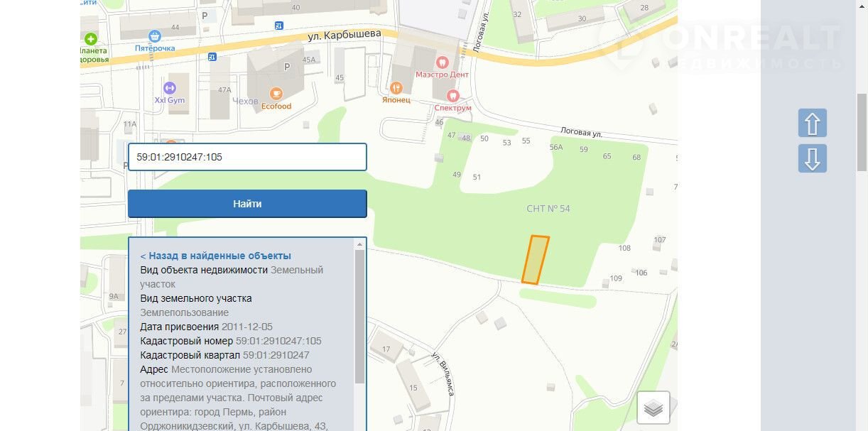Viewport: 868px width, 431px height.
Task: Open the Спектрум dental clinic marker
Action: click(452, 95)
